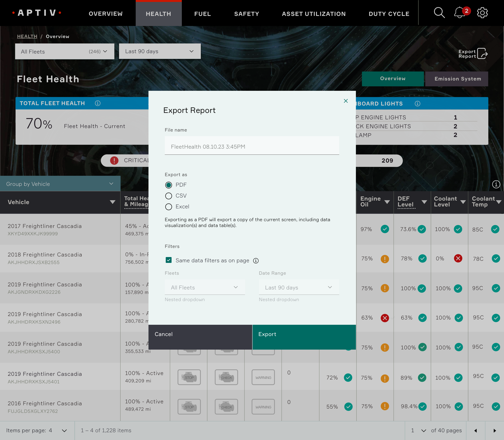
Task: Go to next page arrow in pagination
Action: [495, 431]
